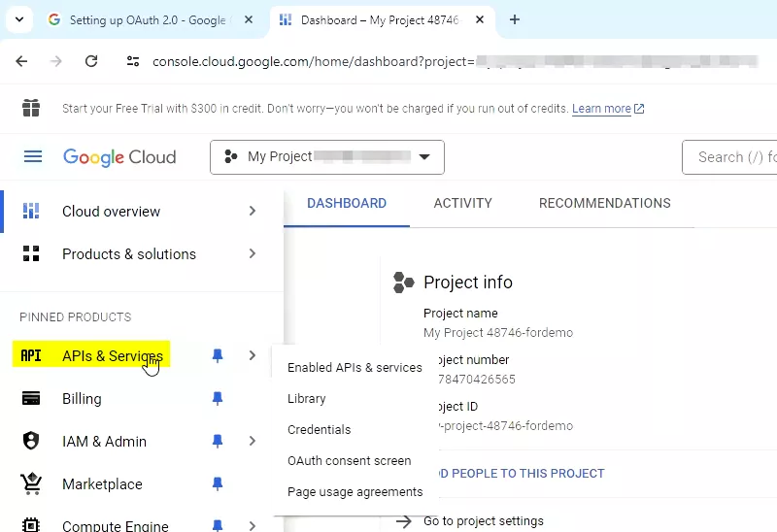Expand the Products & solutions chevron

click(253, 253)
